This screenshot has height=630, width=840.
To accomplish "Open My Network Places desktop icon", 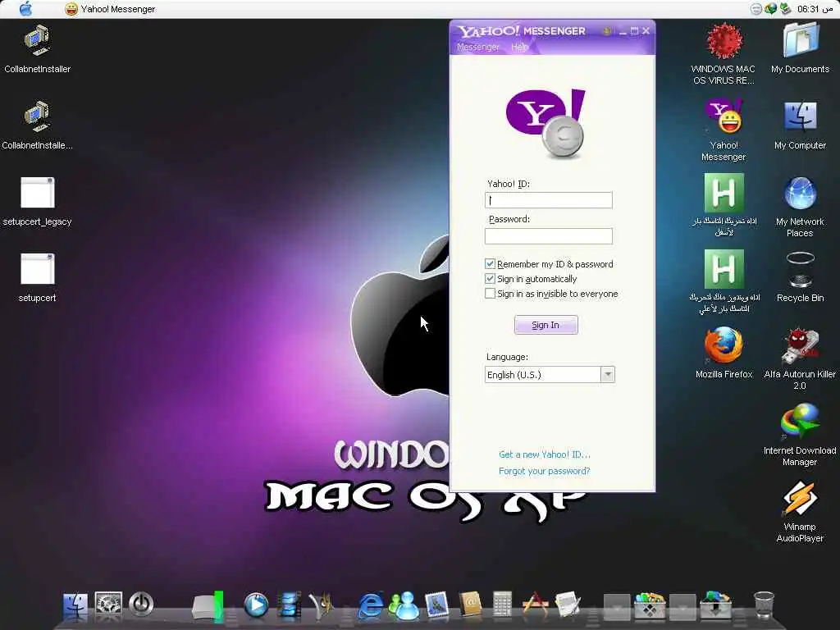I will tap(801, 207).
